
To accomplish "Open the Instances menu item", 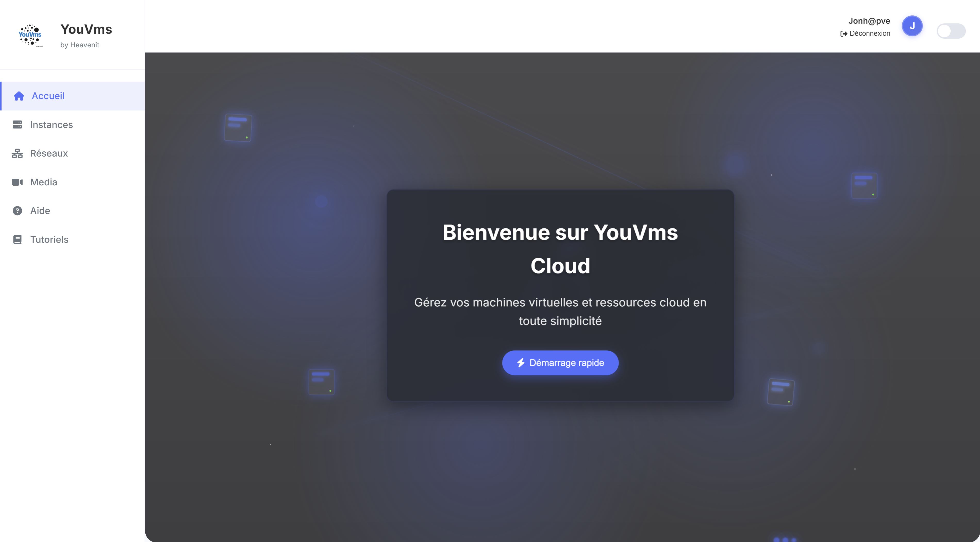I will [51, 125].
